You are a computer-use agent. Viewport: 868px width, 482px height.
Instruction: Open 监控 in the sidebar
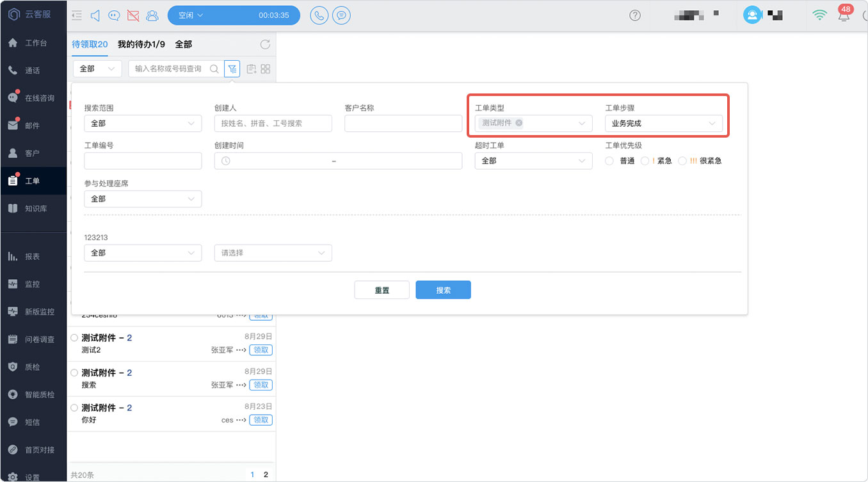(33, 284)
